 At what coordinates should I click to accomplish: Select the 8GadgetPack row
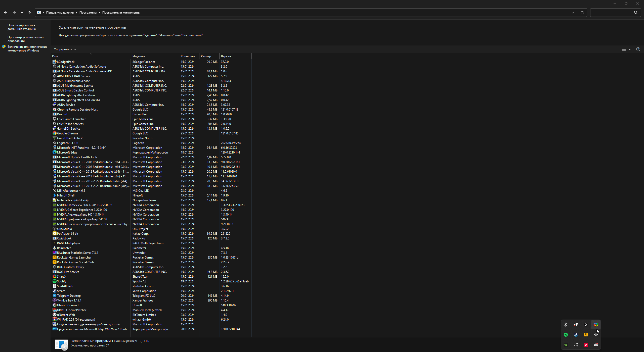point(151,62)
